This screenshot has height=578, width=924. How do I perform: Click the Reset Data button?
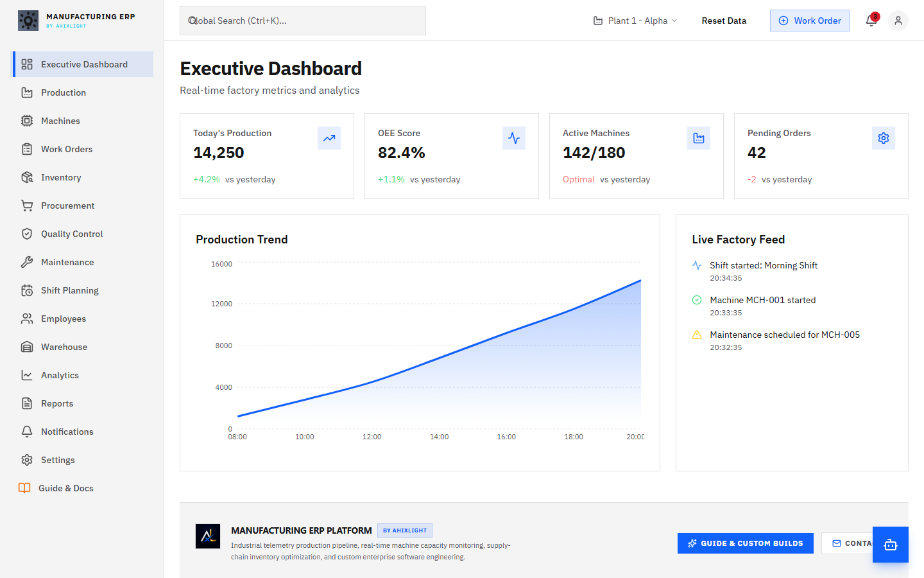724,21
